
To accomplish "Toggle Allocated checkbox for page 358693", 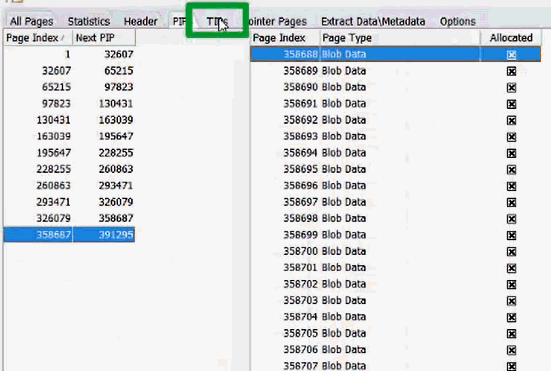I will (x=511, y=137).
